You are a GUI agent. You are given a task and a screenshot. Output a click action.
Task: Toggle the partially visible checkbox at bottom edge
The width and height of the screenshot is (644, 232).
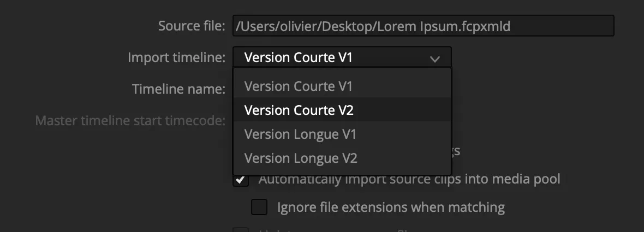[x=241, y=230]
